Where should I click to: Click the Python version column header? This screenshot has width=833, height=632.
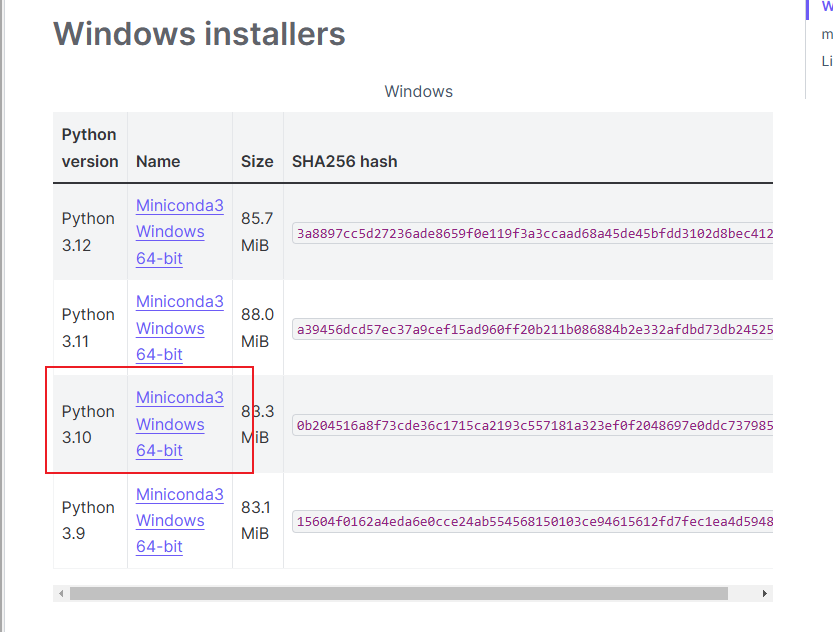tap(89, 148)
